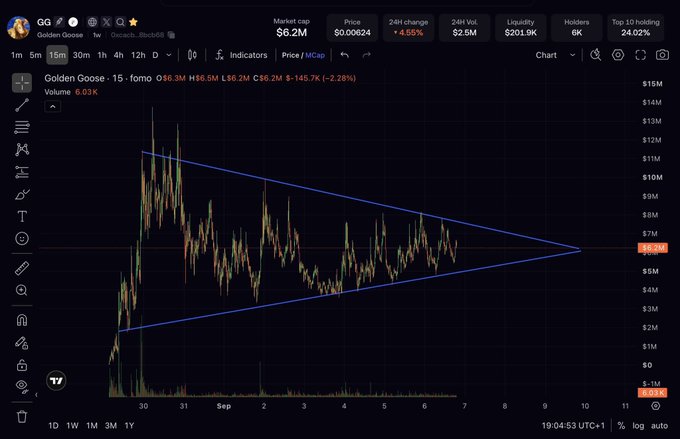Click the 6.03K volume axis label

click(653, 393)
